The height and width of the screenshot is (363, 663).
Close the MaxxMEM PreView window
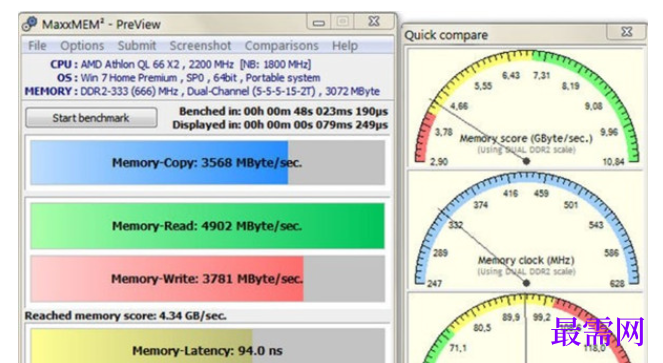click(374, 22)
